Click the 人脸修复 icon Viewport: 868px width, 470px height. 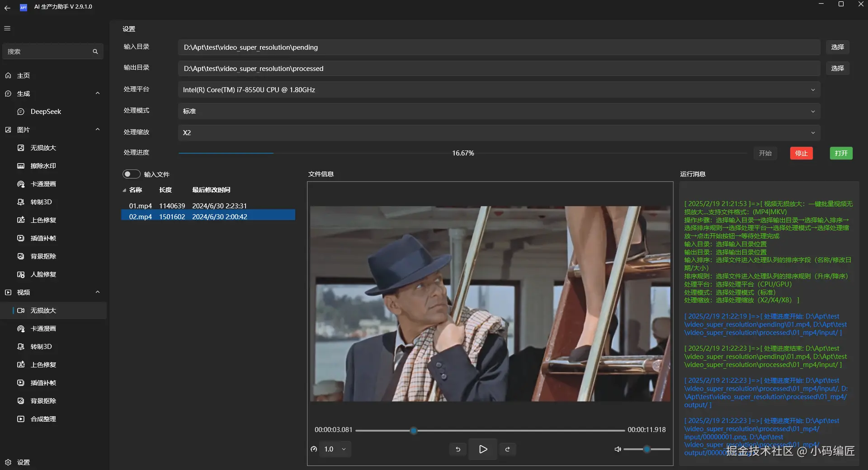[x=21, y=274]
